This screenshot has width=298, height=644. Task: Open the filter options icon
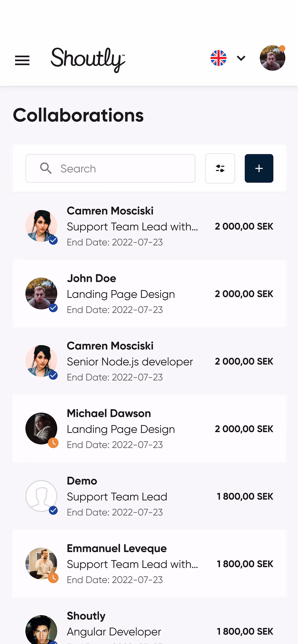pos(220,168)
